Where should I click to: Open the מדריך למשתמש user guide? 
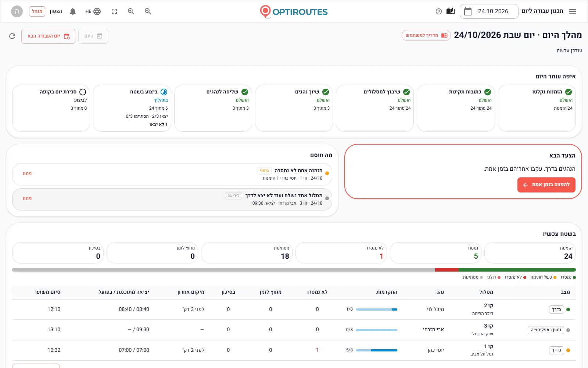point(426,35)
